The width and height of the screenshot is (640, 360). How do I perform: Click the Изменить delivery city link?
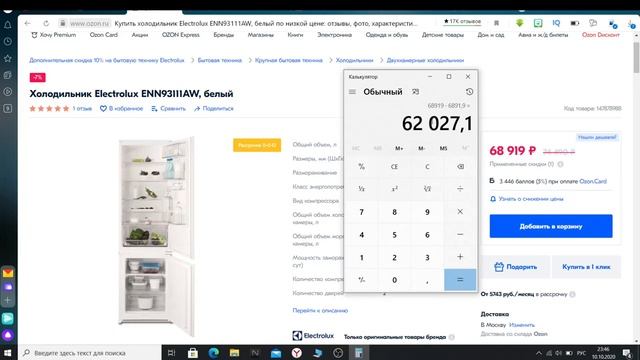[522, 325]
